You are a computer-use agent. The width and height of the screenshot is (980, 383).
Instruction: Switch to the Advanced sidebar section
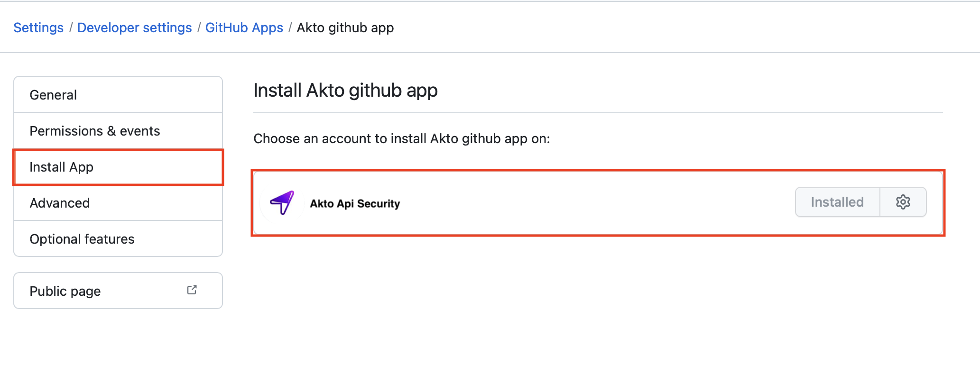click(x=59, y=203)
